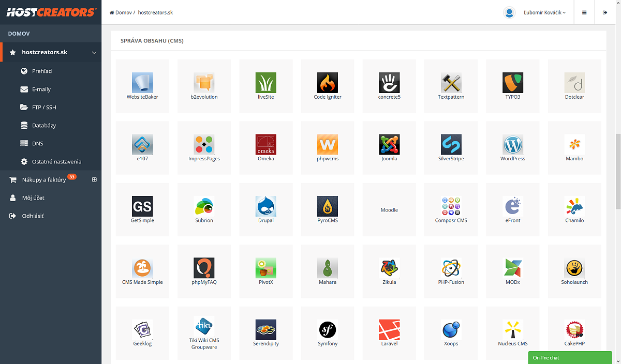Click hostcreators.sk breadcrumb link
The width and height of the screenshot is (621, 364).
[x=155, y=12]
